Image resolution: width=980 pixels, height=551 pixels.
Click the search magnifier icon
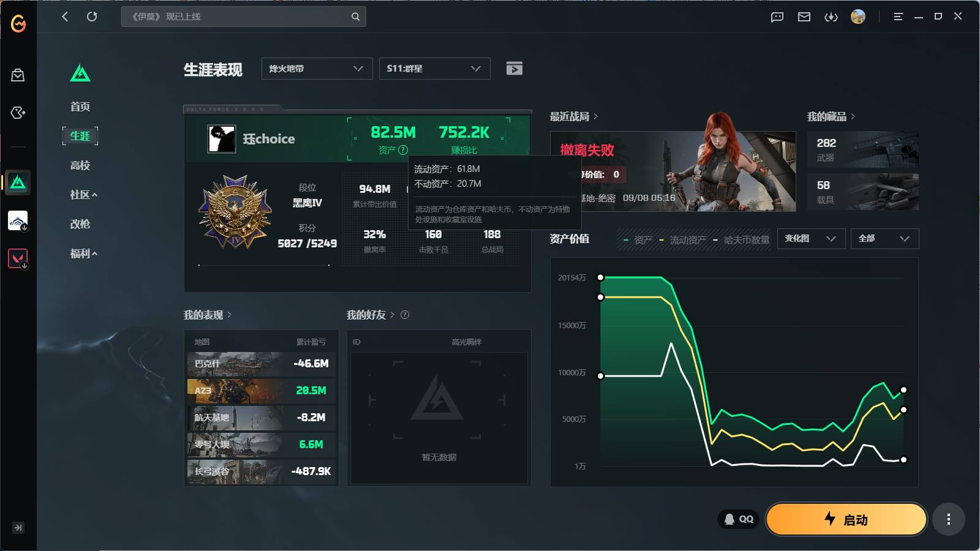[x=355, y=17]
